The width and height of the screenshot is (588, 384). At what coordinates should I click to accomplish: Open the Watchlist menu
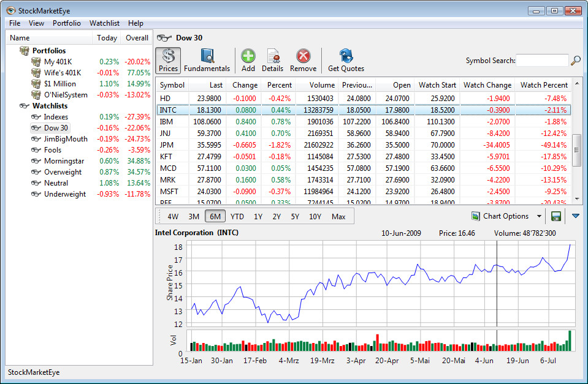pos(104,23)
